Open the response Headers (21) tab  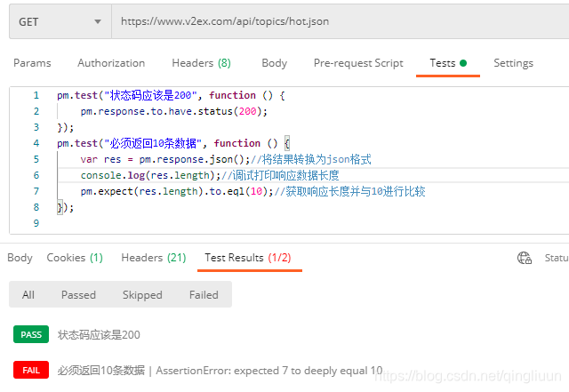pos(154,258)
